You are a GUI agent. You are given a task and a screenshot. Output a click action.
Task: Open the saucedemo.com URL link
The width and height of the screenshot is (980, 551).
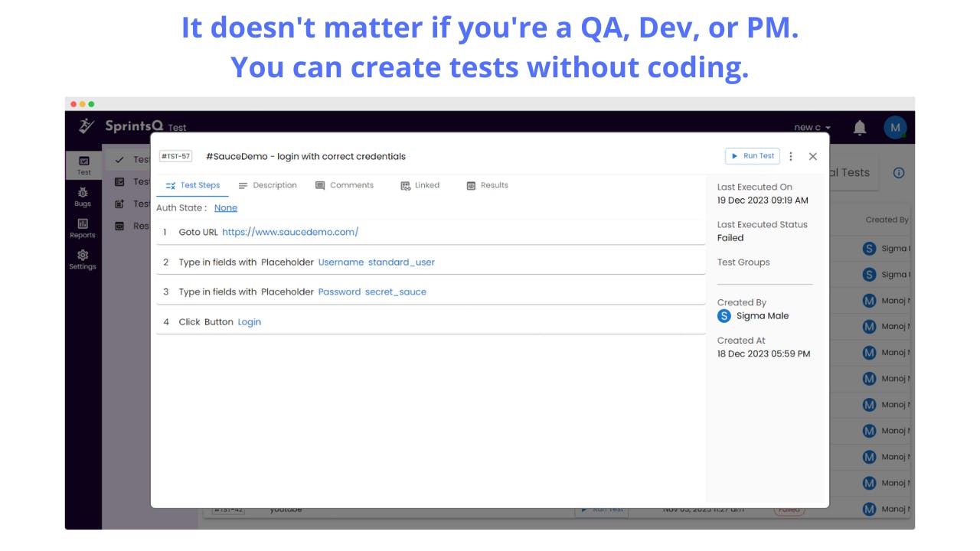[x=290, y=232]
